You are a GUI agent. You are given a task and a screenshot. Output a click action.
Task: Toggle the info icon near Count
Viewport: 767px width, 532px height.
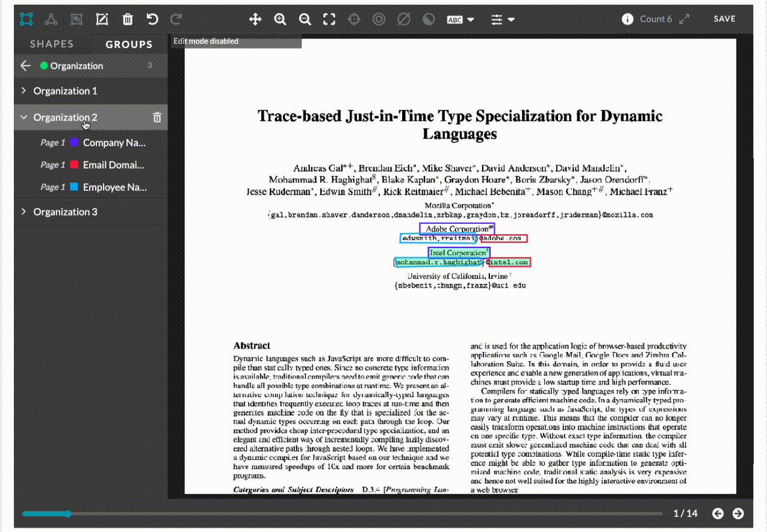[x=627, y=19]
